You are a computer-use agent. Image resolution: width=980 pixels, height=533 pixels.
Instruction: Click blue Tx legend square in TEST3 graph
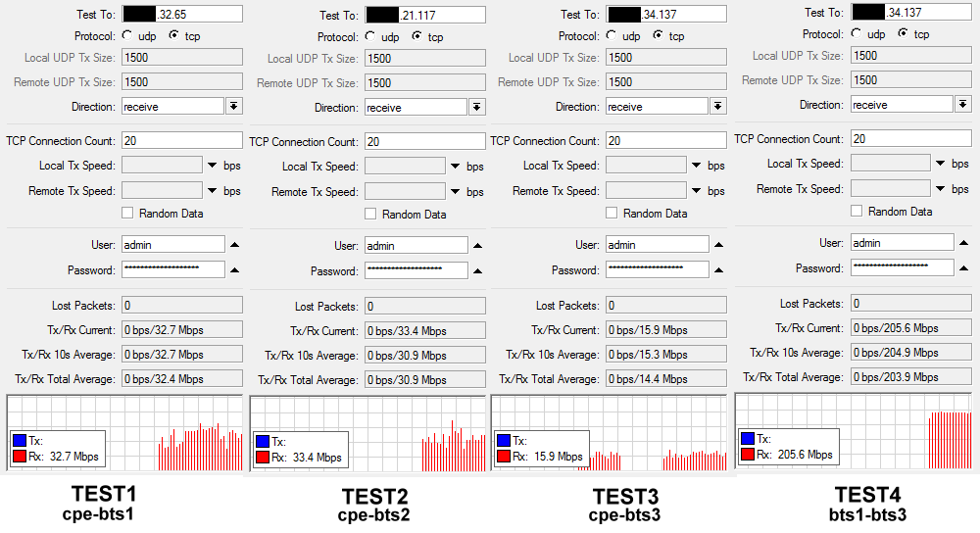tap(504, 440)
